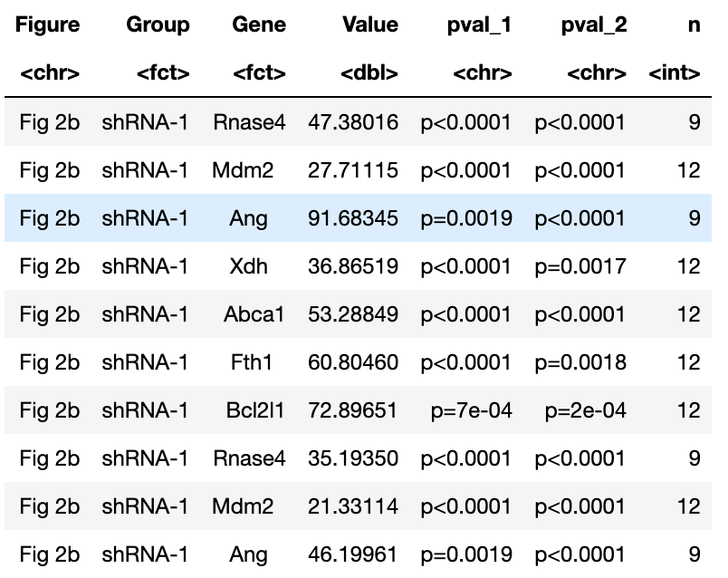
Task: Click the p=7e-04 cell
Action: 471,410
